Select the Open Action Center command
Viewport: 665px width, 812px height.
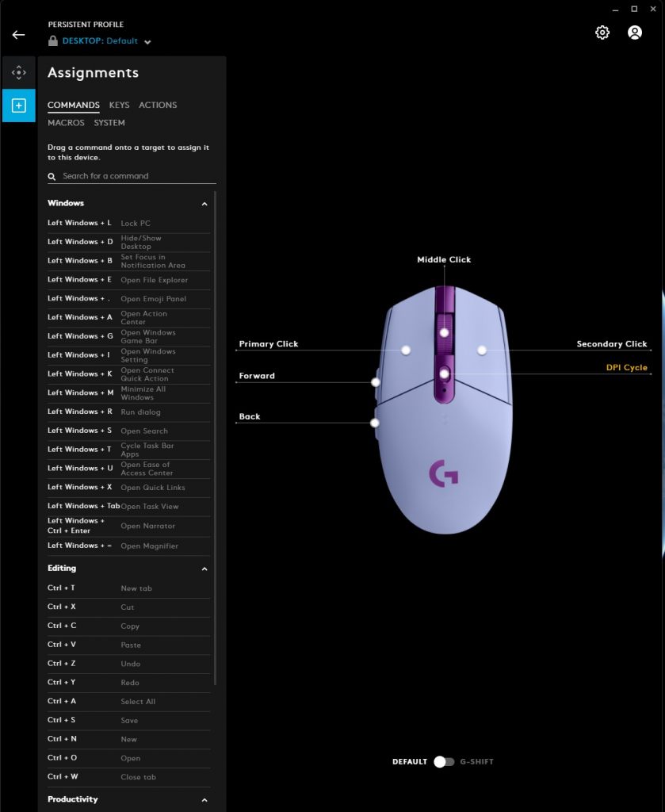coord(129,317)
